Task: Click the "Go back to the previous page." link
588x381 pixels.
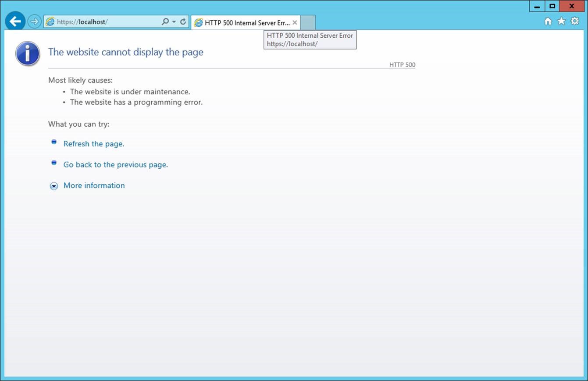Action: 116,165
